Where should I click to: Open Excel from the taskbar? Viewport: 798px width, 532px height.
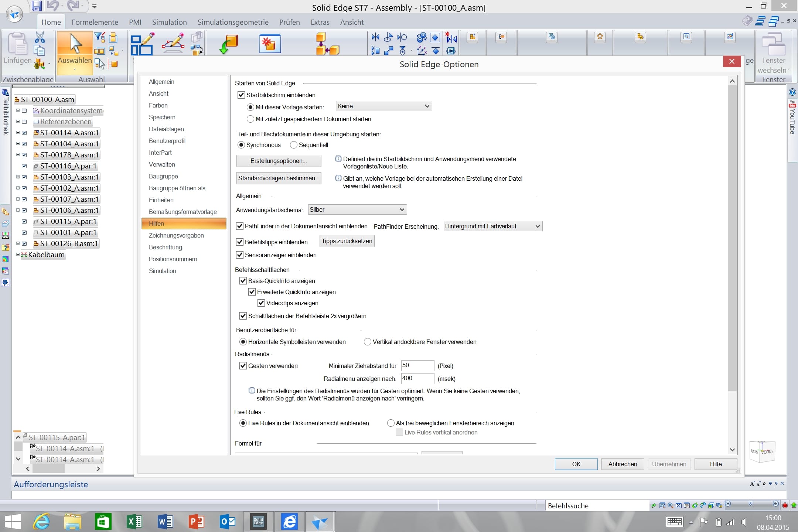[x=134, y=522]
